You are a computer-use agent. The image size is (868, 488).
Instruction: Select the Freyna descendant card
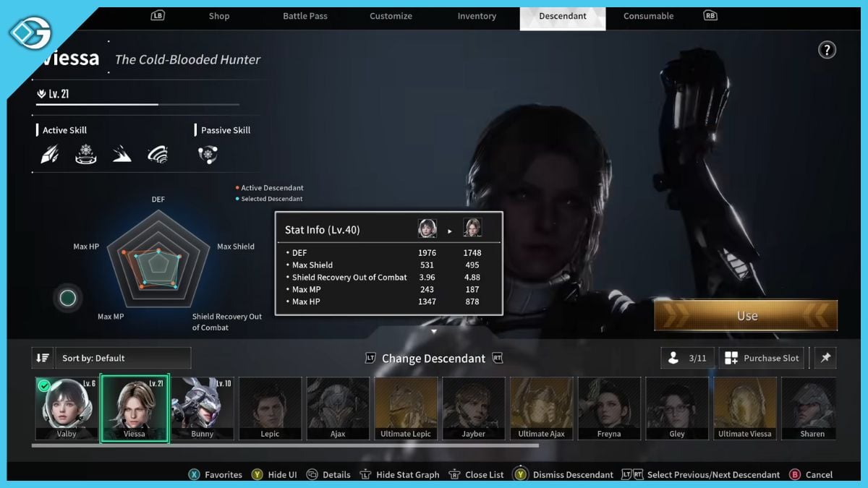click(x=609, y=408)
